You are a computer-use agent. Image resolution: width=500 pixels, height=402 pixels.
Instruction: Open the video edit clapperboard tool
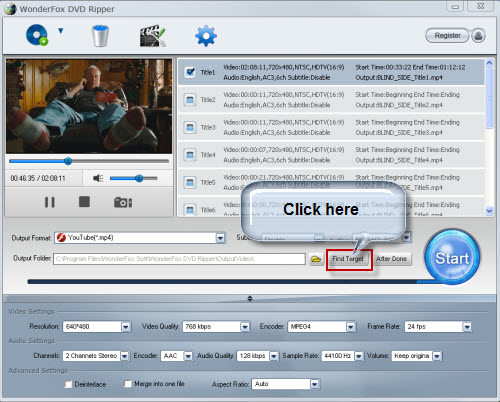click(152, 36)
